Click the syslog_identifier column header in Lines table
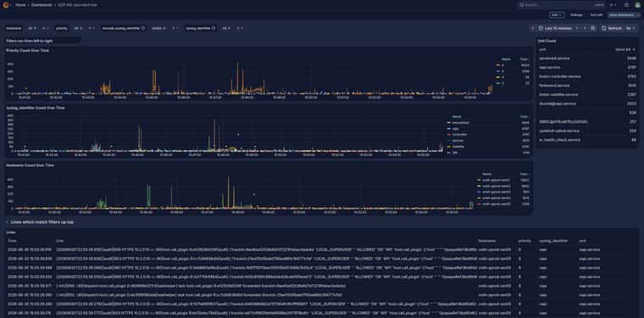This screenshot has height=318, width=644. 553,241
